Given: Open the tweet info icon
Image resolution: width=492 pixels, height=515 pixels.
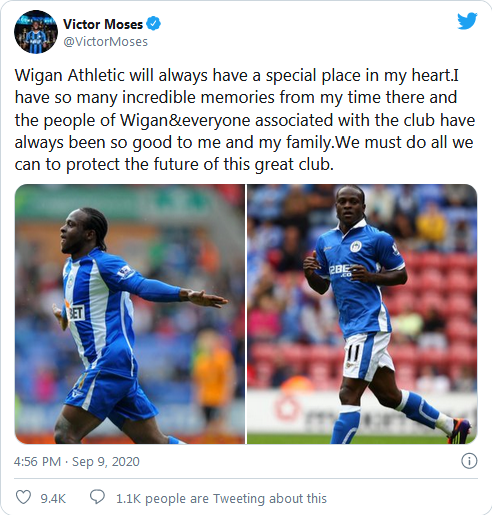Looking at the screenshot, I should tap(469, 461).
